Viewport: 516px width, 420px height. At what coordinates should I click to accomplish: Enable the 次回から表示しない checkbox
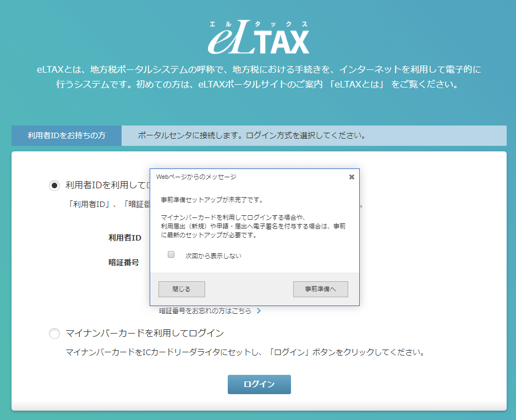171,254
